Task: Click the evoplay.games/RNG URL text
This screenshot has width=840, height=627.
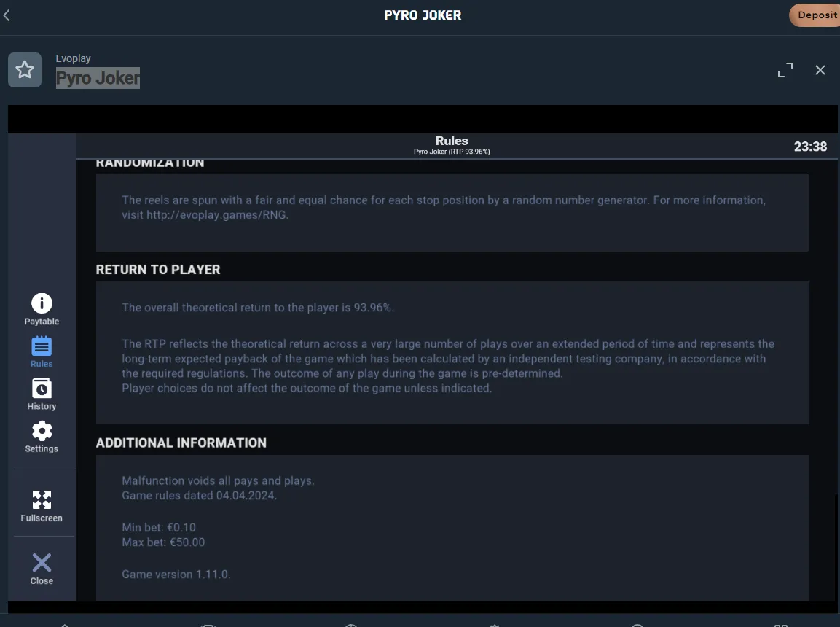Action: 217,215
